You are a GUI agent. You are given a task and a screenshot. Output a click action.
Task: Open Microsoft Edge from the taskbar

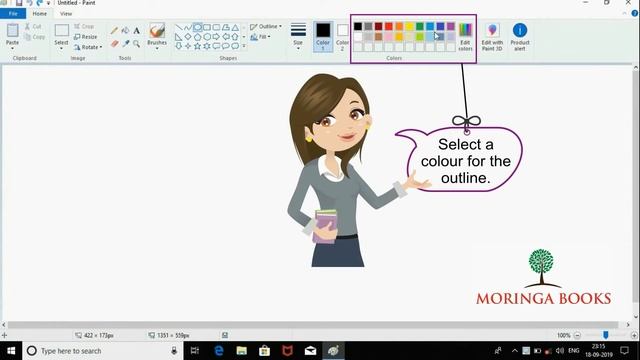pyautogui.click(x=219, y=351)
